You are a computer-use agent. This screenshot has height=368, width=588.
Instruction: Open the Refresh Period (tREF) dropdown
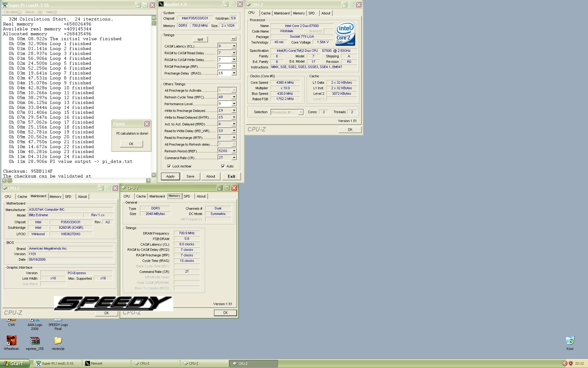coord(234,151)
